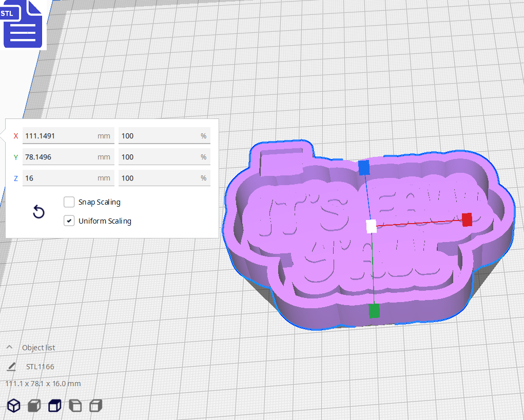Switch to the 3D perspective view
Viewport: 524px width, 420px height.
tap(14, 405)
